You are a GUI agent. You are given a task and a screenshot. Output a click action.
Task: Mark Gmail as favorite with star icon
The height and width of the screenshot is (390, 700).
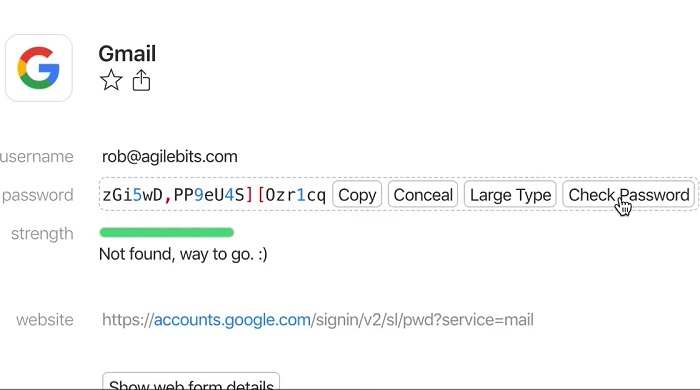111,80
